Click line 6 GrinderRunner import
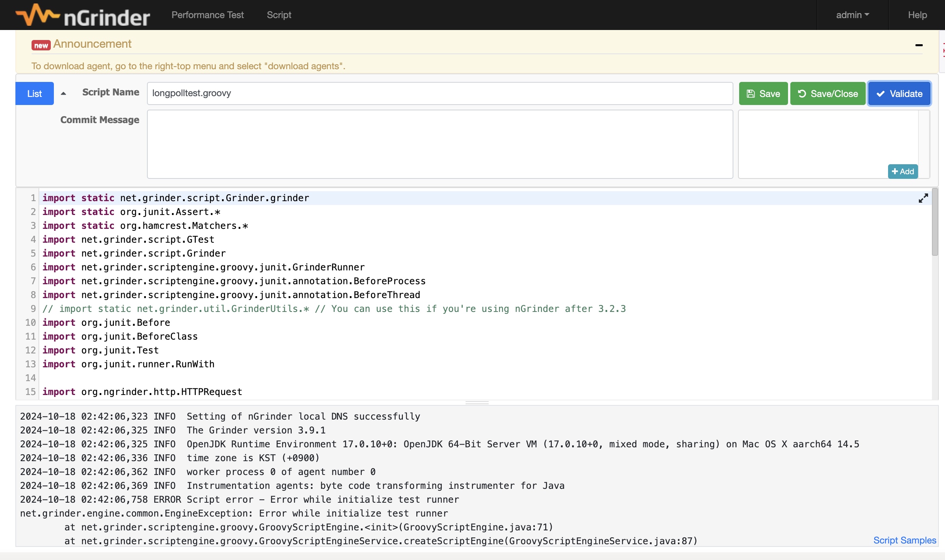The width and height of the screenshot is (945, 560). pos(204,267)
